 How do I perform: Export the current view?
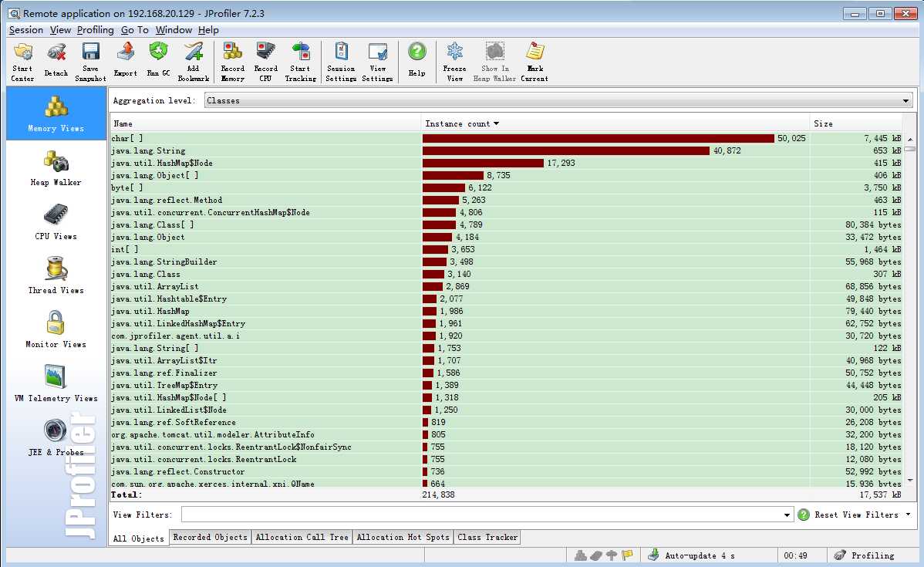point(125,62)
